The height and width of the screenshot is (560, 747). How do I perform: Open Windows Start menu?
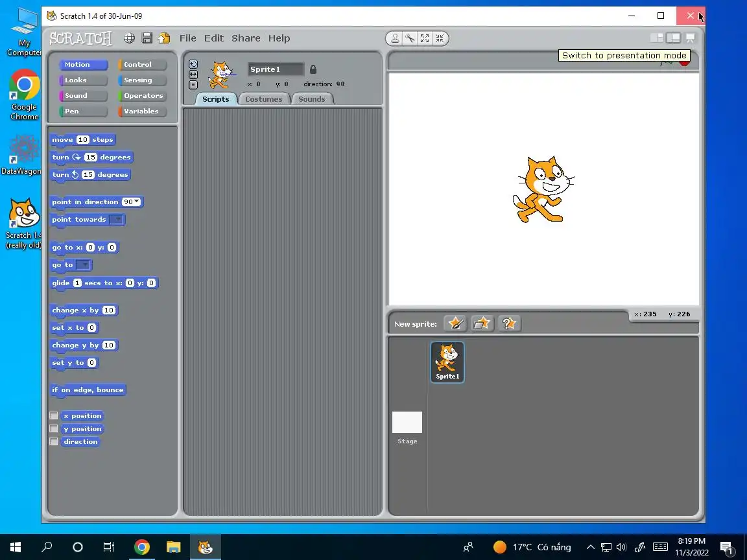(16, 546)
